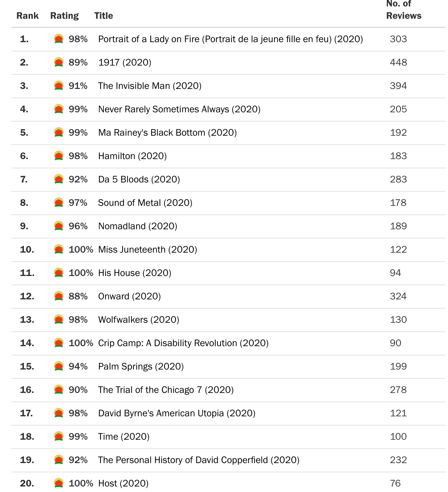Click the Rank column header

tap(27, 16)
